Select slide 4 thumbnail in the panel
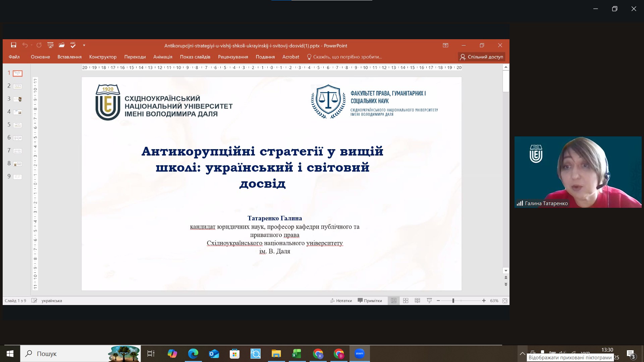The width and height of the screenshot is (644, 362). (x=18, y=112)
